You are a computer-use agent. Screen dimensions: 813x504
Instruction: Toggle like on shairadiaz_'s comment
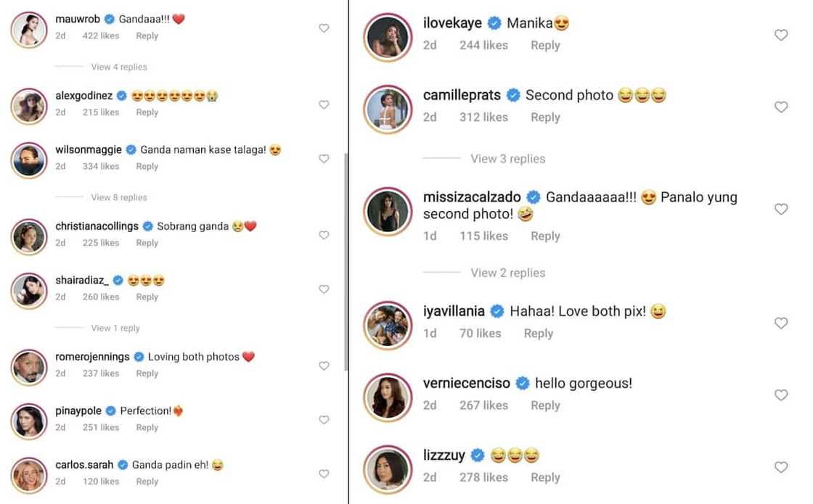point(324,288)
